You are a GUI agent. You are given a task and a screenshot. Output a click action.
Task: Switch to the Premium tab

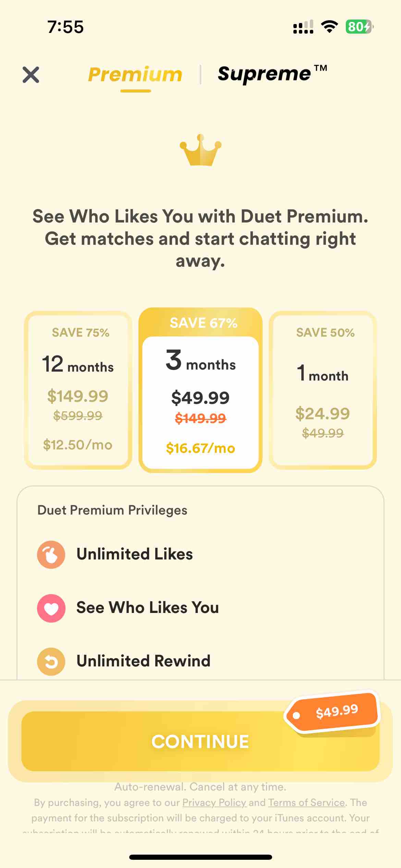[x=135, y=75]
